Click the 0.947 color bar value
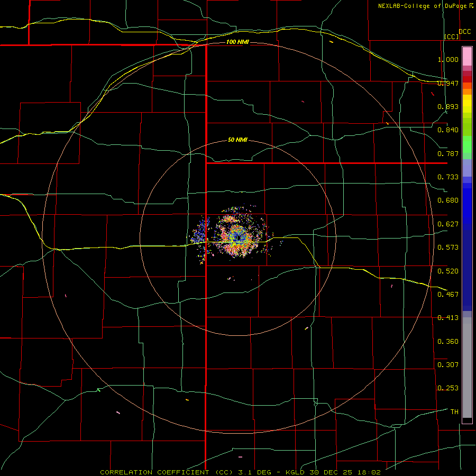476x476 pixels. click(x=448, y=83)
